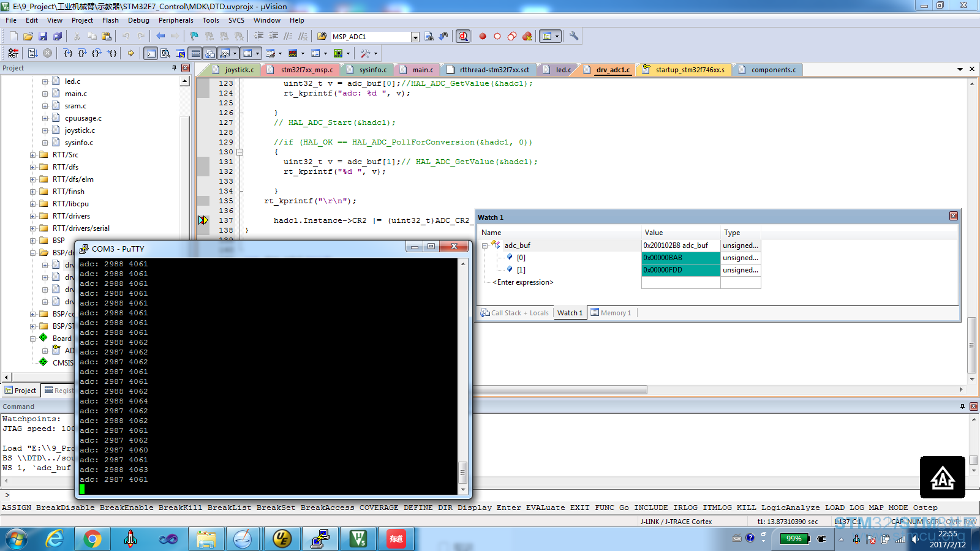Toggle pin on the Project panel
Image resolution: width=980 pixels, height=551 pixels.
[x=174, y=68]
